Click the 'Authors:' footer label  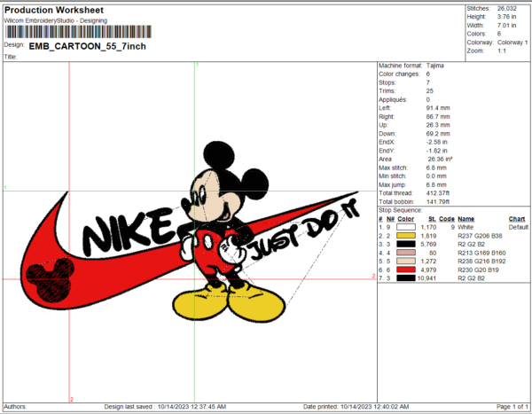15,407
